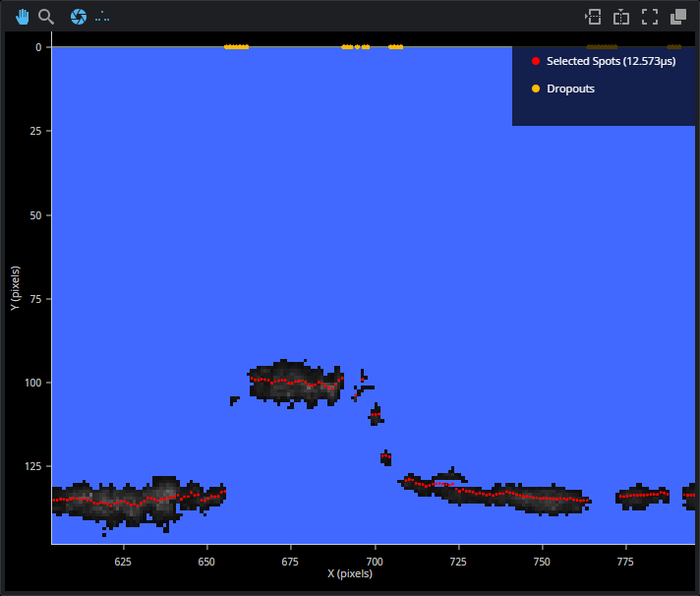
Task: Click the overlapping windows pop-out icon
Action: [x=677, y=17]
